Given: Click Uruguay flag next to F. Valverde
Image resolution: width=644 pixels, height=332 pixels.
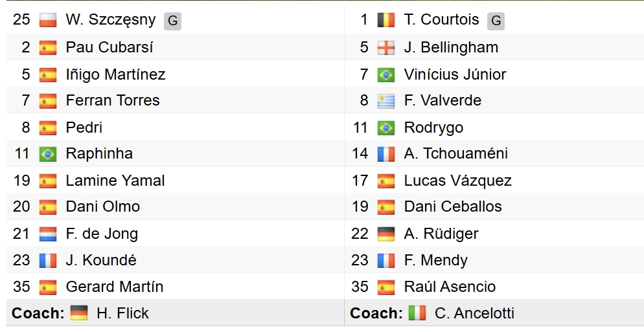Looking at the screenshot, I should coord(386,100).
